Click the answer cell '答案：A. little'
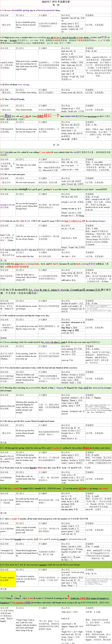 click(x=92, y=228)
